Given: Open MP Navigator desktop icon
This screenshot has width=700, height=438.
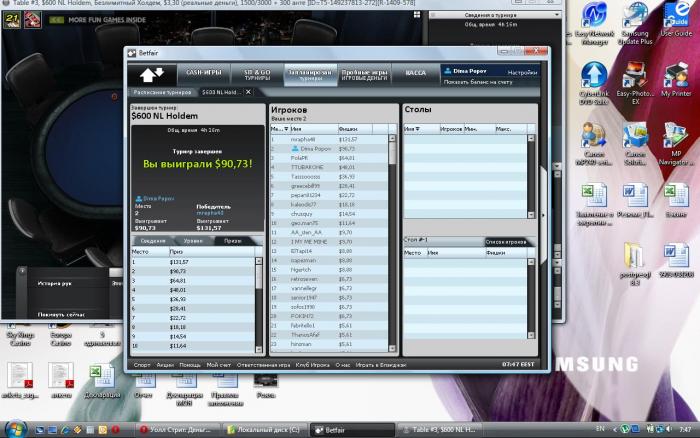Looking at the screenshot, I should (676, 144).
